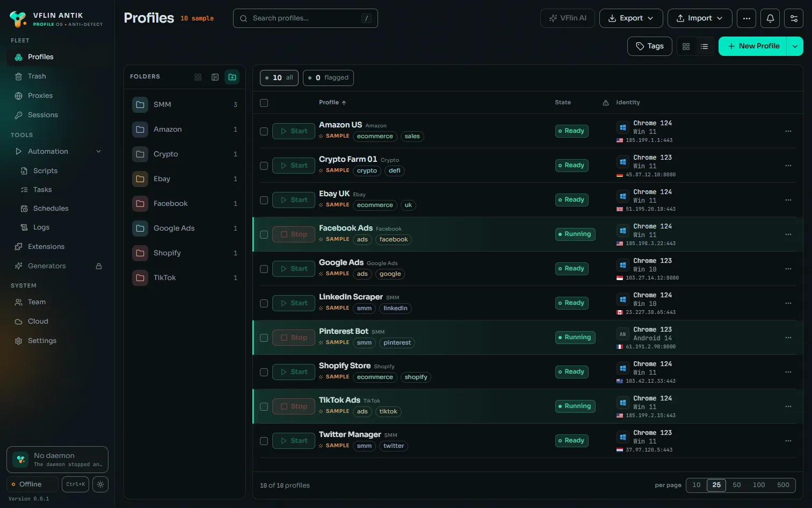Select the Facebook Ads profile checkbox

264,234
